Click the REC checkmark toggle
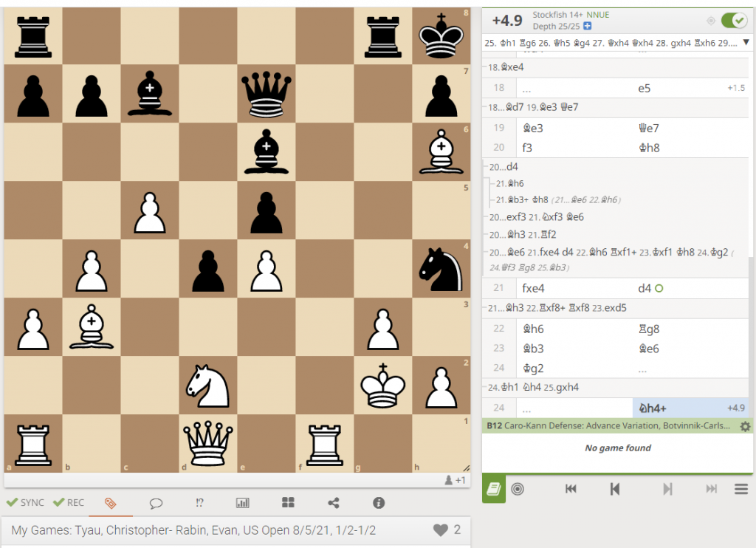The image size is (756, 548). tap(68, 502)
